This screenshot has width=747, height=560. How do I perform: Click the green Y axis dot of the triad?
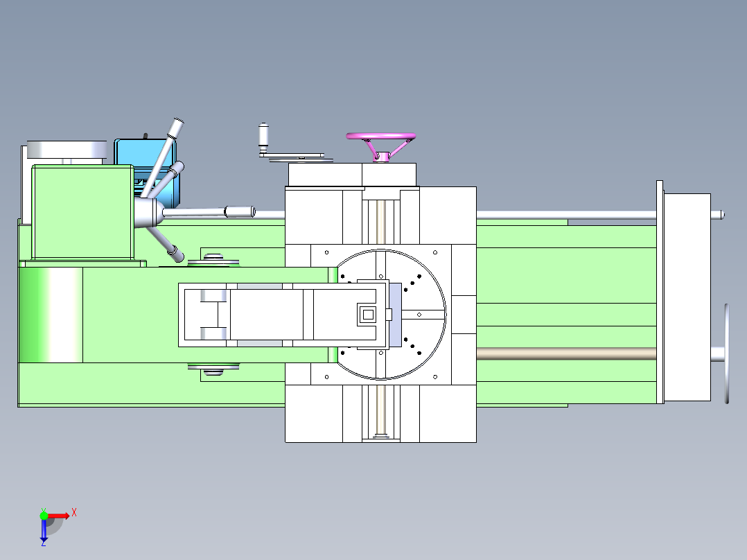click(44, 516)
